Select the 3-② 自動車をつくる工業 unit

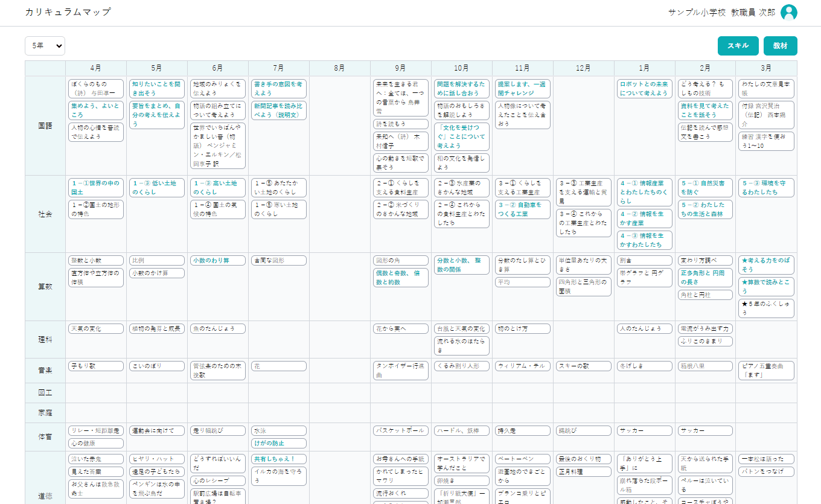point(522,209)
